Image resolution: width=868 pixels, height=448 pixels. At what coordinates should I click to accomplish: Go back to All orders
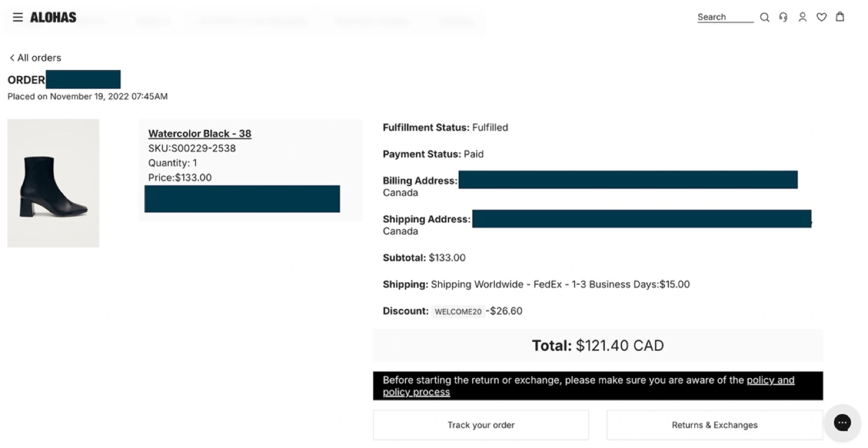point(35,58)
